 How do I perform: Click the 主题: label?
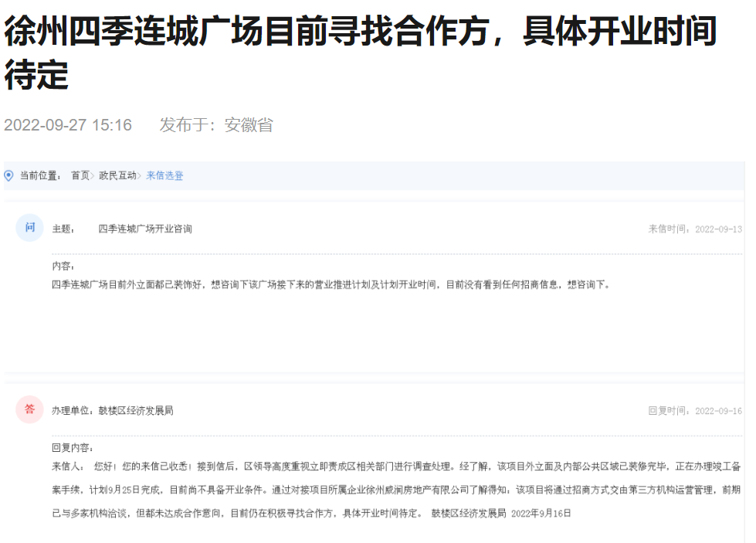click(63, 229)
